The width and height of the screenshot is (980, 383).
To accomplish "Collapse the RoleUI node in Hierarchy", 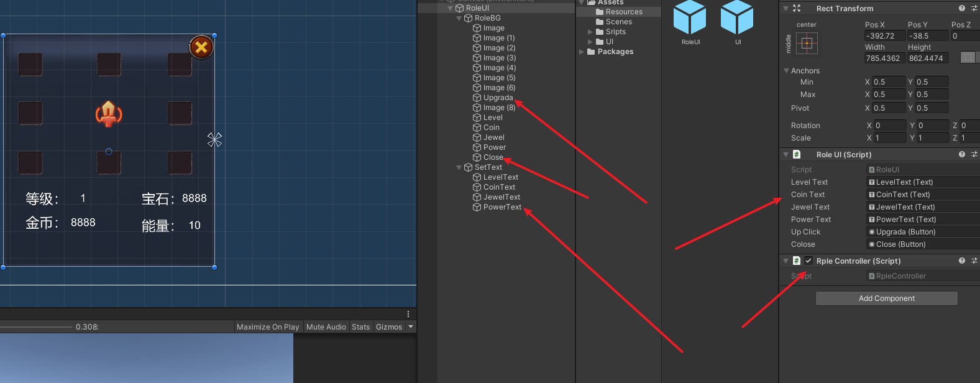I will [451, 8].
